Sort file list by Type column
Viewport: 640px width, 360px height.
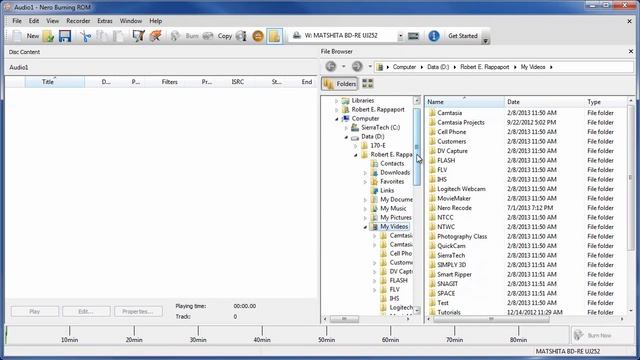point(606,102)
